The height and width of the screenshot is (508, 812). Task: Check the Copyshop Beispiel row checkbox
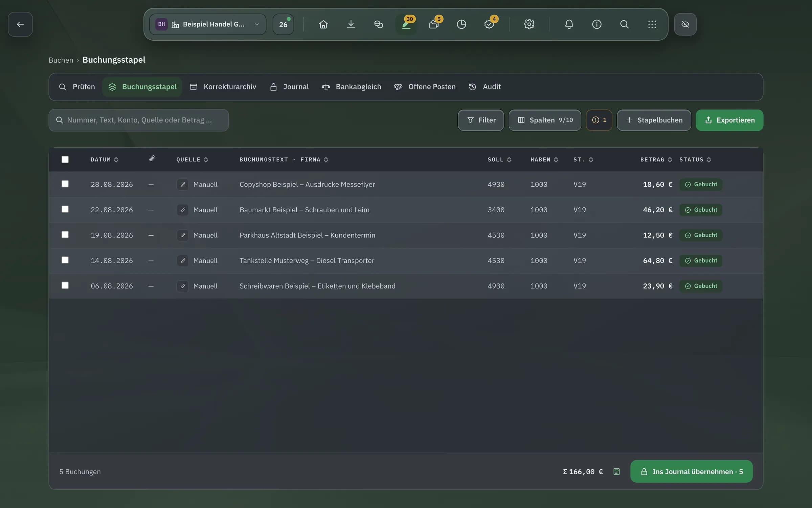point(65,184)
